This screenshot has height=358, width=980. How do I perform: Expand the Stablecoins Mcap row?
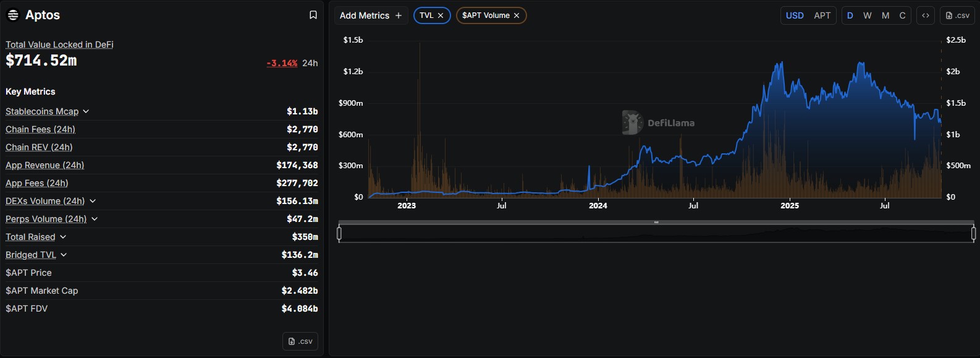coord(86,111)
